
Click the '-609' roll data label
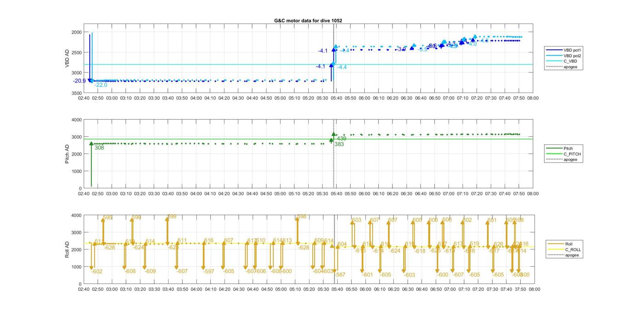coord(150,271)
